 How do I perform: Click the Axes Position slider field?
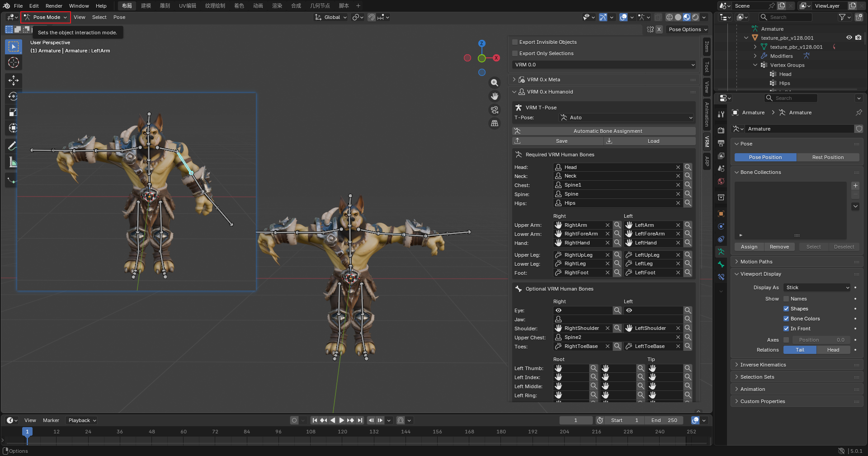pos(821,340)
